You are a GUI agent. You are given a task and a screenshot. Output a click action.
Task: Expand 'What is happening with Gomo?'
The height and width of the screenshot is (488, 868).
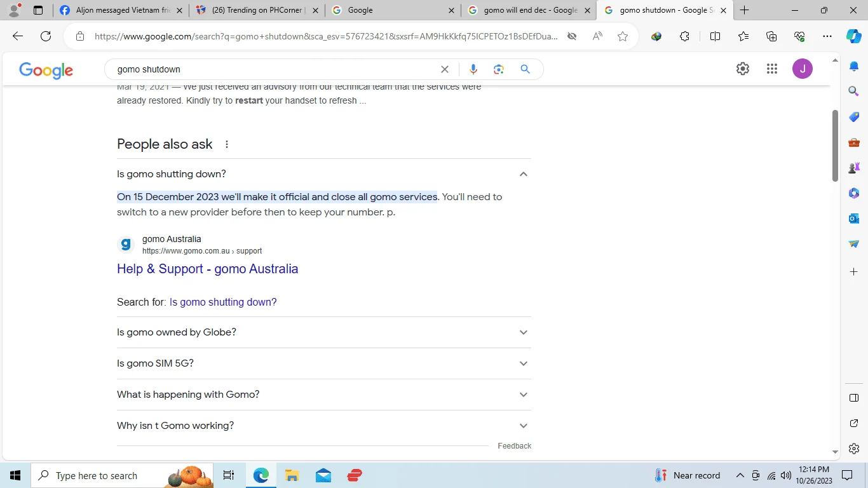pyautogui.click(x=324, y=395)
